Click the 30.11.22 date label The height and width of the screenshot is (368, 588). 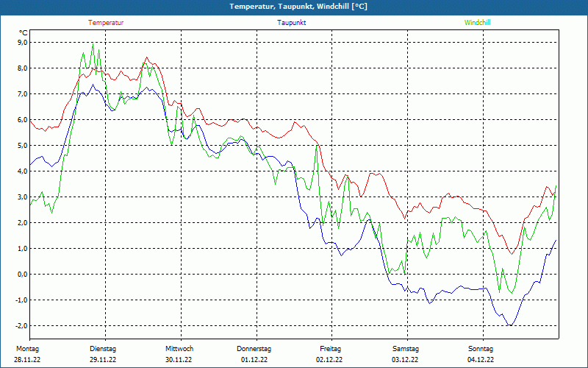[x=179, y=360]
